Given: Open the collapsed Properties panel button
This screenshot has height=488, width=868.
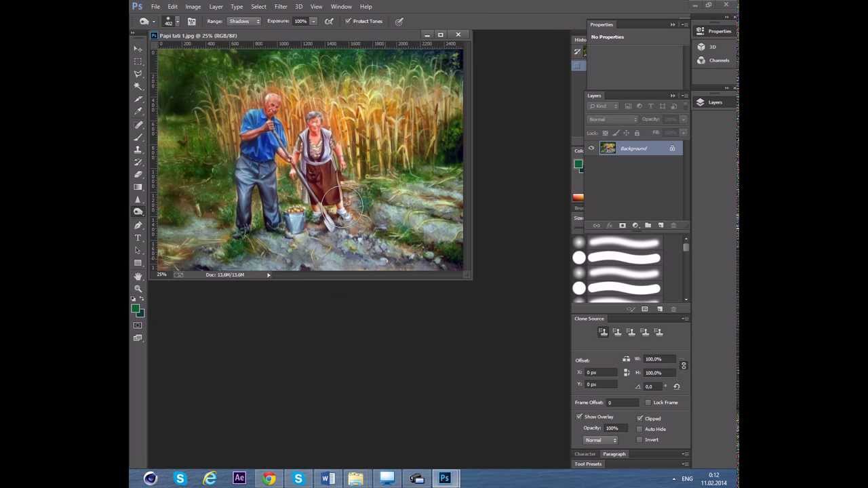Looking at the screenshot, I should (714, 31).
